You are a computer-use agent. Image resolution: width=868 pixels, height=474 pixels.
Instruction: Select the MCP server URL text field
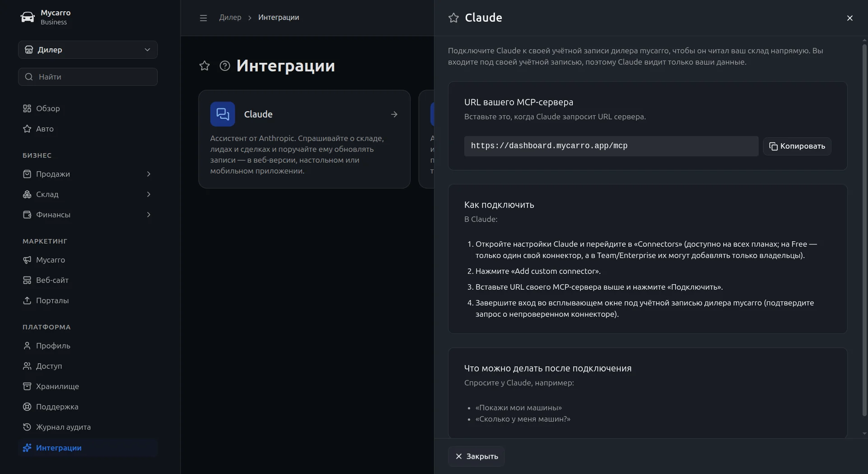611,146
